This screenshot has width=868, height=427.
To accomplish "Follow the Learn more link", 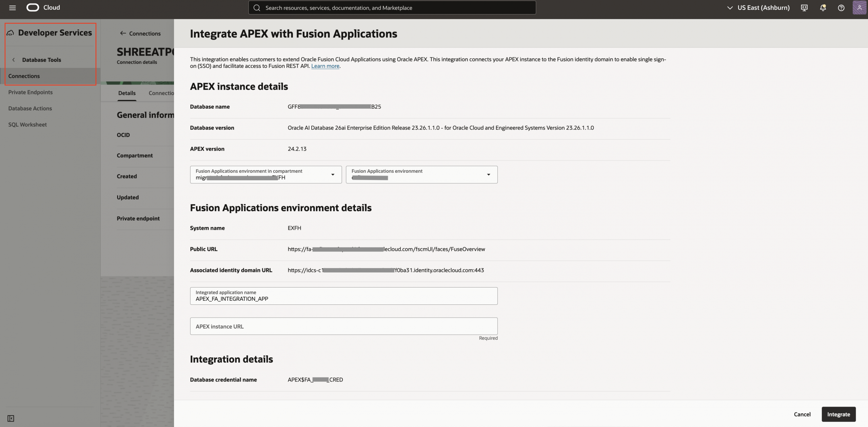I will click(325, 66).
